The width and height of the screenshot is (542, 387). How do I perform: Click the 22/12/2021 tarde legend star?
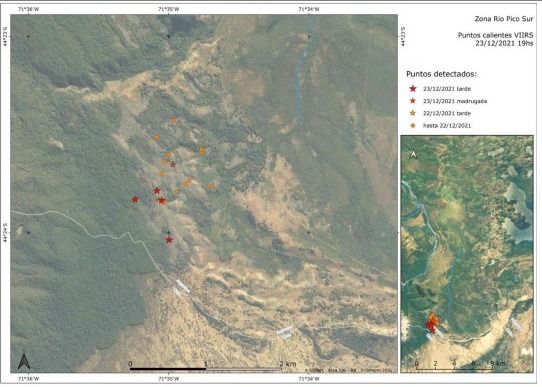point(413,113)
